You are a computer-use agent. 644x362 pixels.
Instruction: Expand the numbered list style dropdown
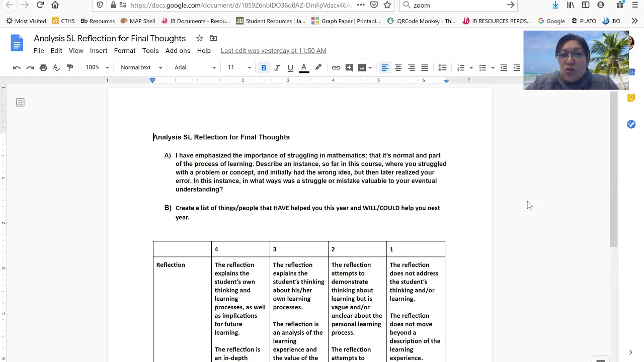pyautogui.click(x=471, y=67)
